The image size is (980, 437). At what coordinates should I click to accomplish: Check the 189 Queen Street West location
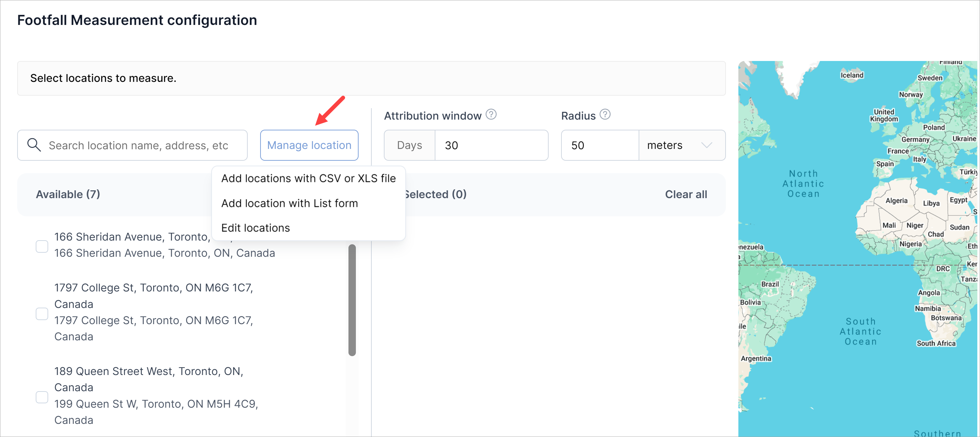click(42, 397)
